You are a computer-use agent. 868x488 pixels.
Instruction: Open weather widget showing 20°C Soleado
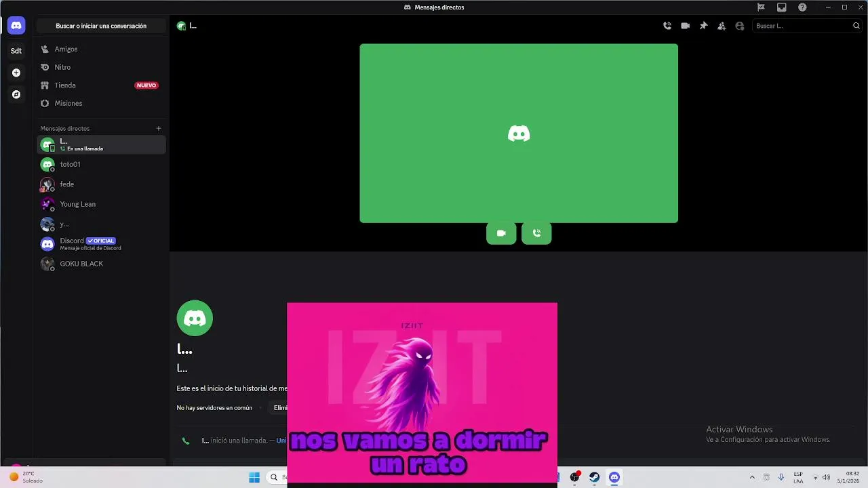pyautogui.click(x=26, y=477)
